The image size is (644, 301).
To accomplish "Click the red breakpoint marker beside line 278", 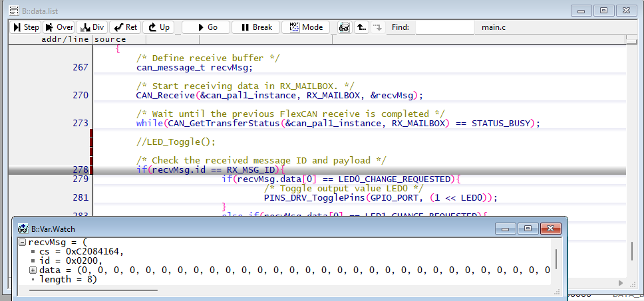I will [91, 170].
